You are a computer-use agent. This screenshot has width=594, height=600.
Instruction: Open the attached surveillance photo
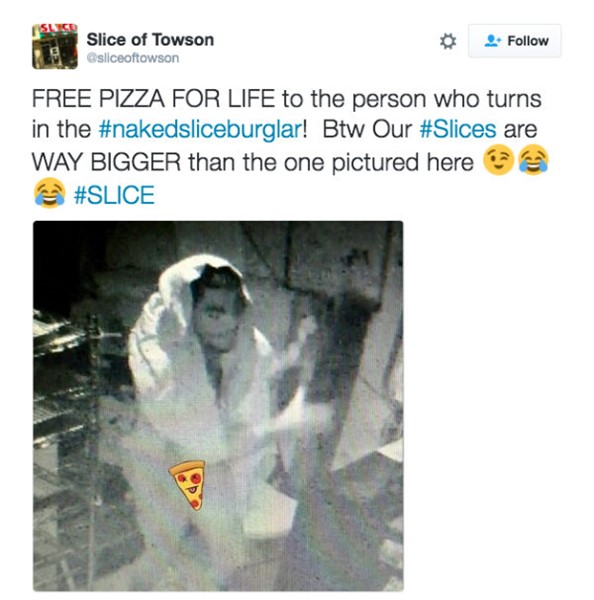click(218, 406)
